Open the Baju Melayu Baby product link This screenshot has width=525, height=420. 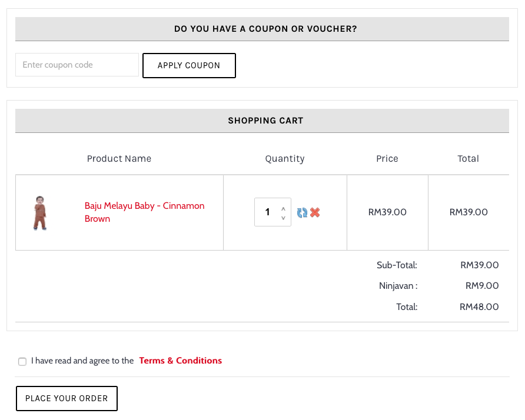[144, 212]
